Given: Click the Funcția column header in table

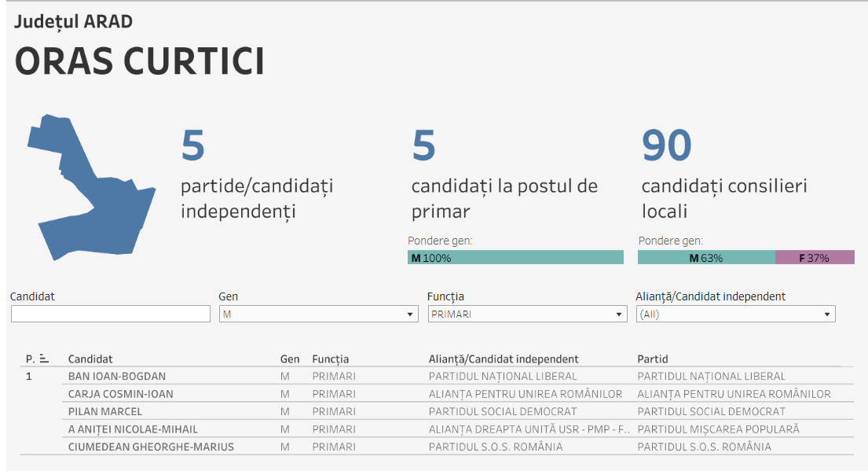Looking at the screenshot, I should (x=330, y=359).
